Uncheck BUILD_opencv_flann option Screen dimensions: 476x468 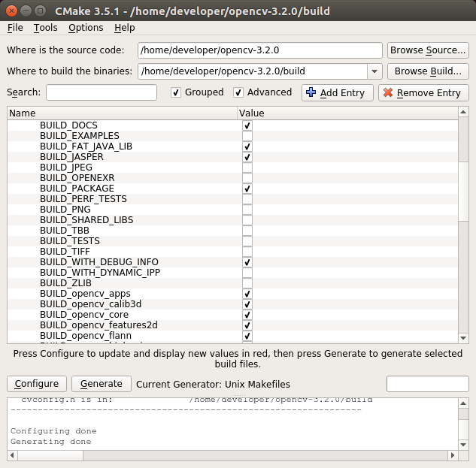(247, 336)
